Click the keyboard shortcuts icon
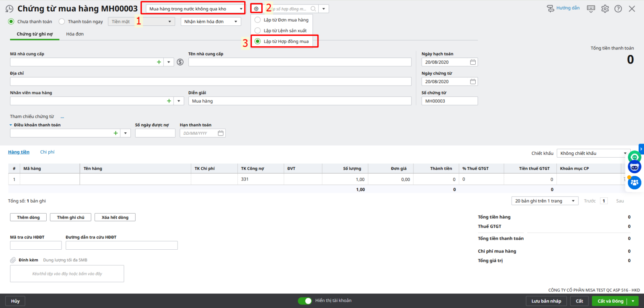 pos(591,8)
